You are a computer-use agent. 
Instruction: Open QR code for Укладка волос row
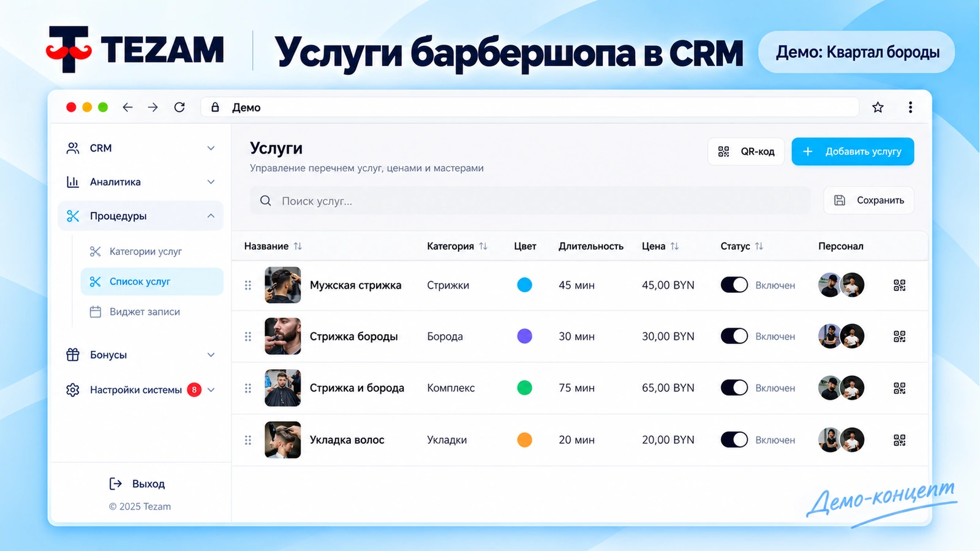pyautogui.click(x=899, y=440)
